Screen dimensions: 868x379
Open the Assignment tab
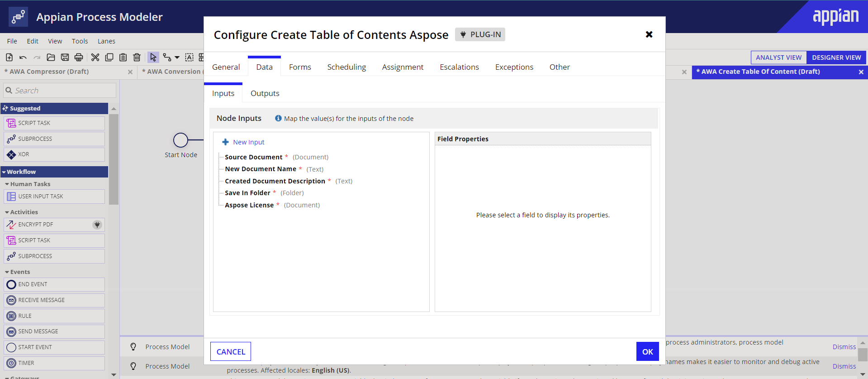403,67
